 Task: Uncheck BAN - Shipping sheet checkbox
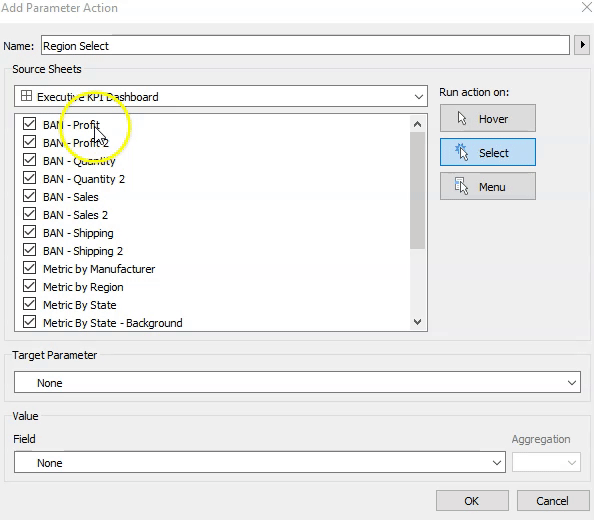[29, 232]
